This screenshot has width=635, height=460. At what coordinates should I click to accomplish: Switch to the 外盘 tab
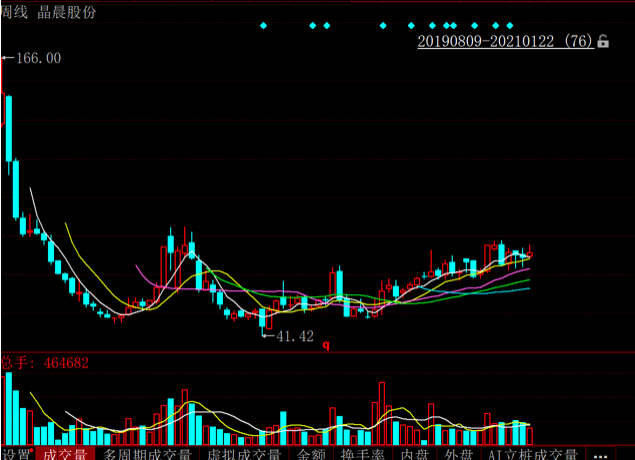point(458,454)
